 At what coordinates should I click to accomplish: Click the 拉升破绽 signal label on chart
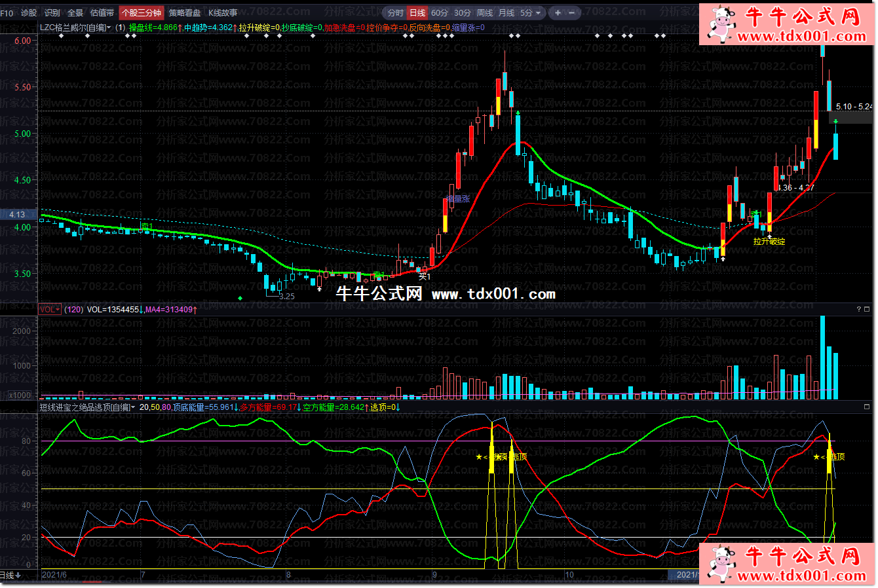pos(769,241)
